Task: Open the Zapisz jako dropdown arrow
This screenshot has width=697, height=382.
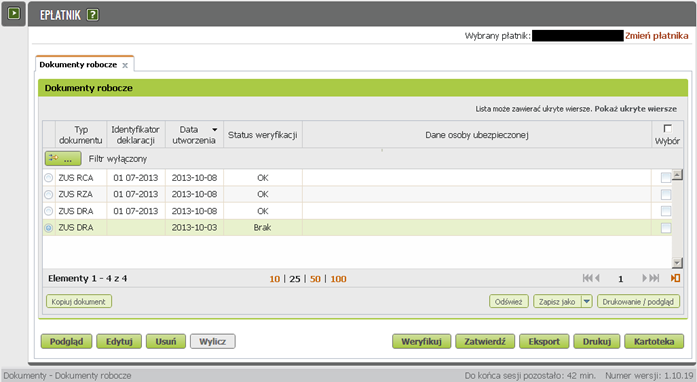Action: (587, 302)
